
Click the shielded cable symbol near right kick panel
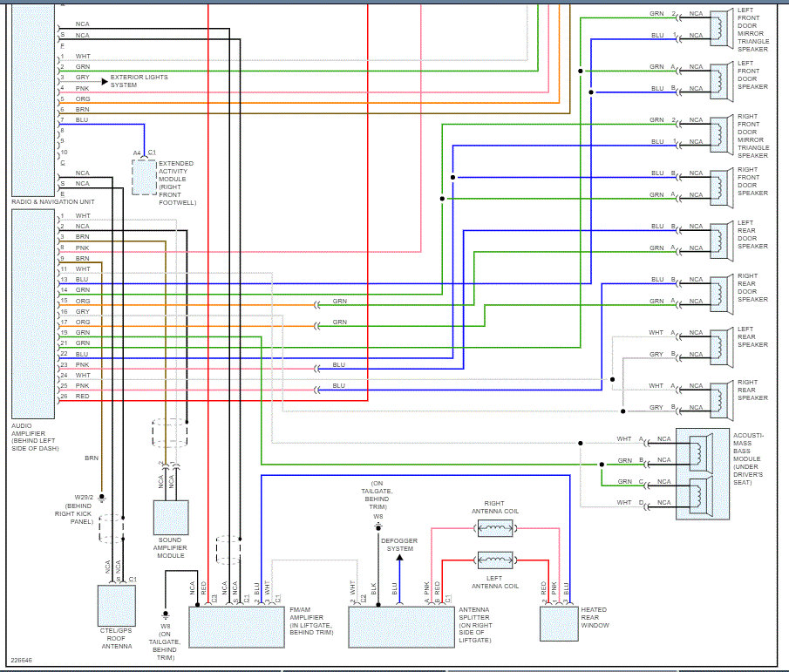(x=112, y=528)
